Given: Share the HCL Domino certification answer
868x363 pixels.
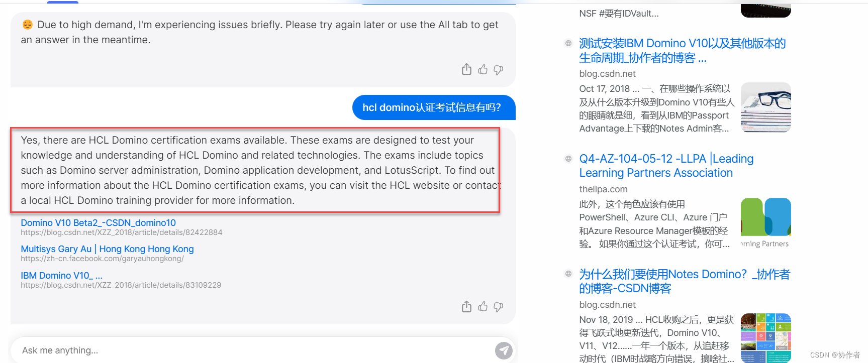Looking at the screenshot, I should click(x=466, y=306).
